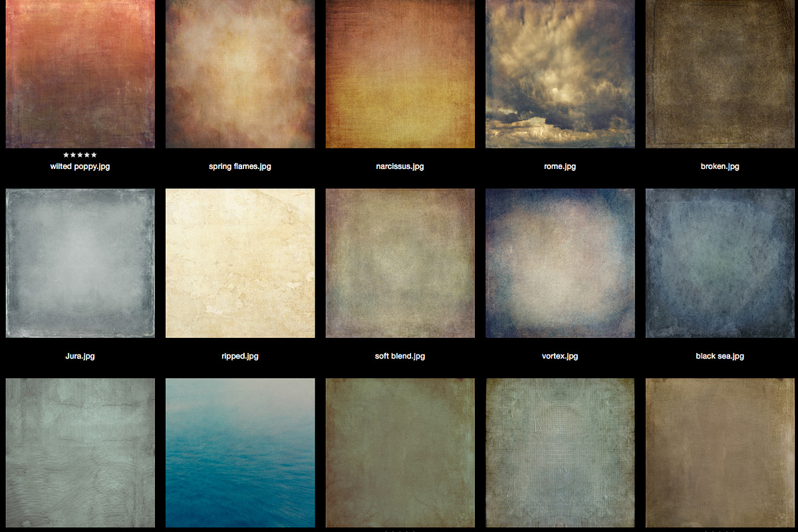Select the narcissus golden texture thumbnail

click(x=400, y=73)
